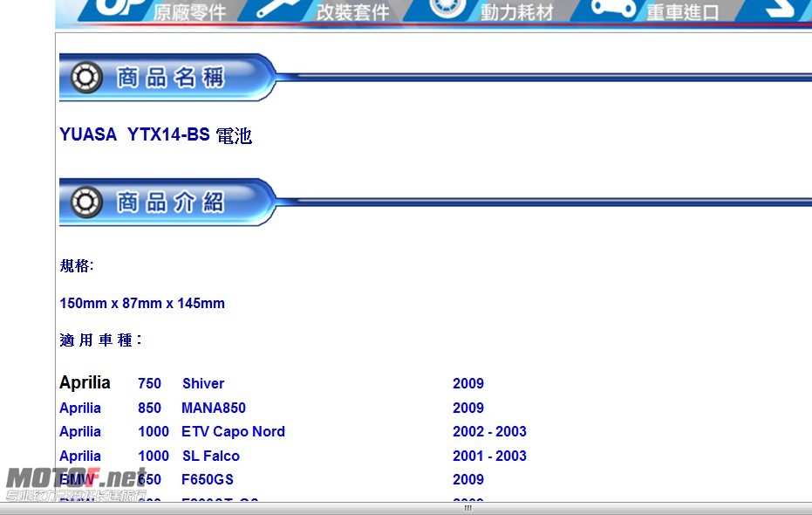Click the Shiver model name
Screen dimensions: 812x515
[203, 383]
